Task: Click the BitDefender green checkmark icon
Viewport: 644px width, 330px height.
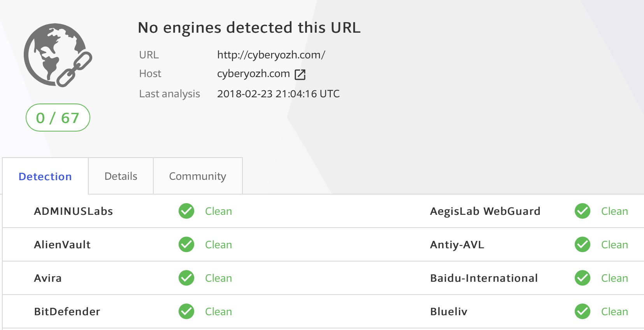Action: [x=186, y=312]
